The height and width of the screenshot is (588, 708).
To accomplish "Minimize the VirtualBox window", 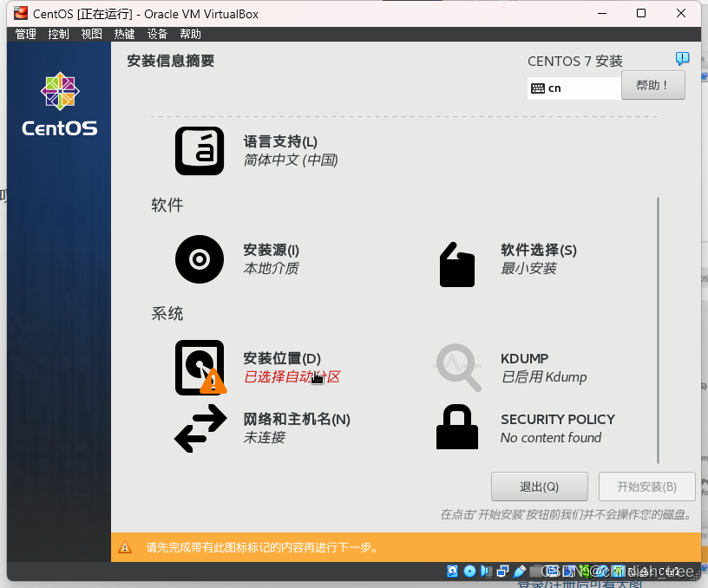I will coord(602,13).
